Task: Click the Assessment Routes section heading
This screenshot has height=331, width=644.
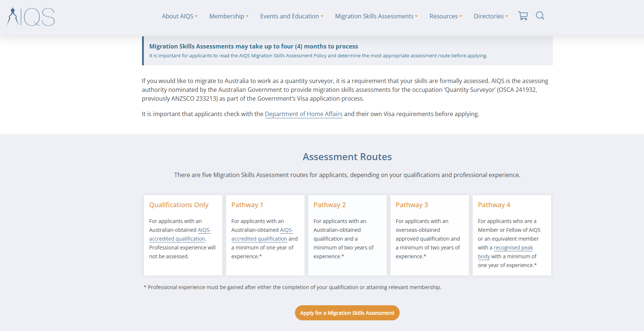Action: (x=347, y=157)
